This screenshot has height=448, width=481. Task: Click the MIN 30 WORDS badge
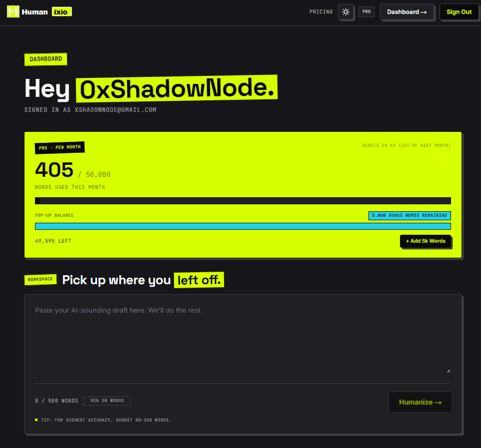(x=107, y=401)
